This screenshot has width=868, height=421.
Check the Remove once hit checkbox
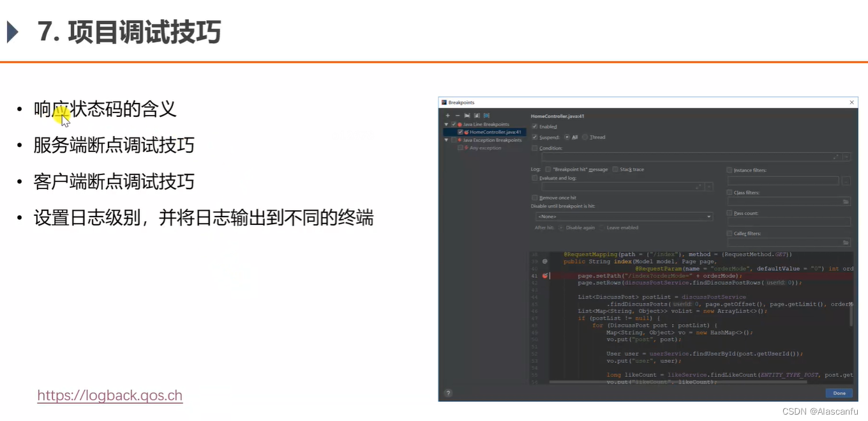pyautogui.click(x=534, y=198)
